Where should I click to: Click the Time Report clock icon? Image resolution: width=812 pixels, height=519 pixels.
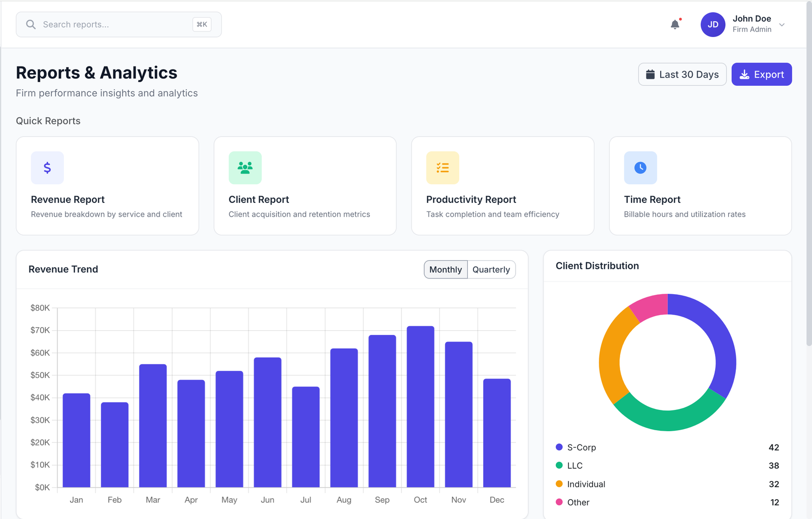pyautogui.click(x=640, y=167)
